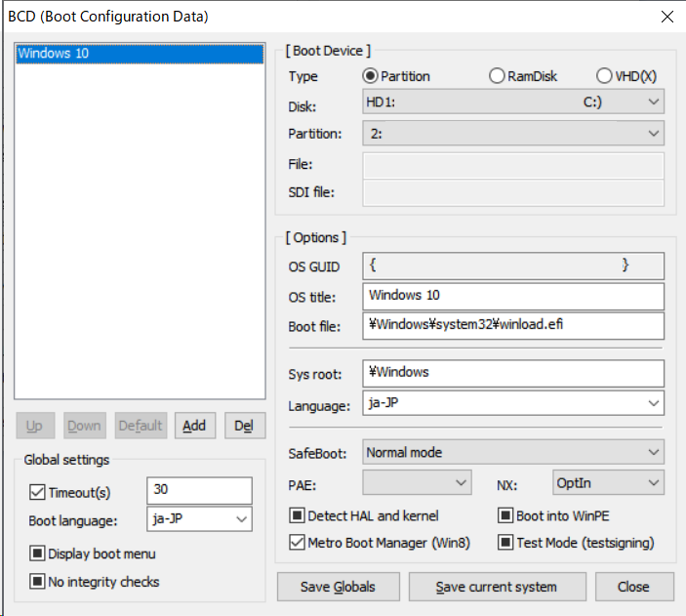Select the Partition boot device type
Screen dimensions: 686x616
371,76
